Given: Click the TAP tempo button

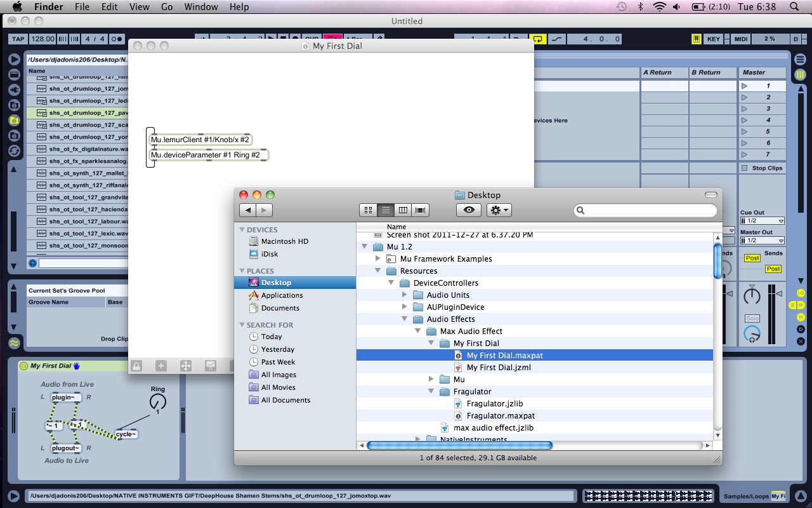Looking at the screenshot, I should pos(18,39).
